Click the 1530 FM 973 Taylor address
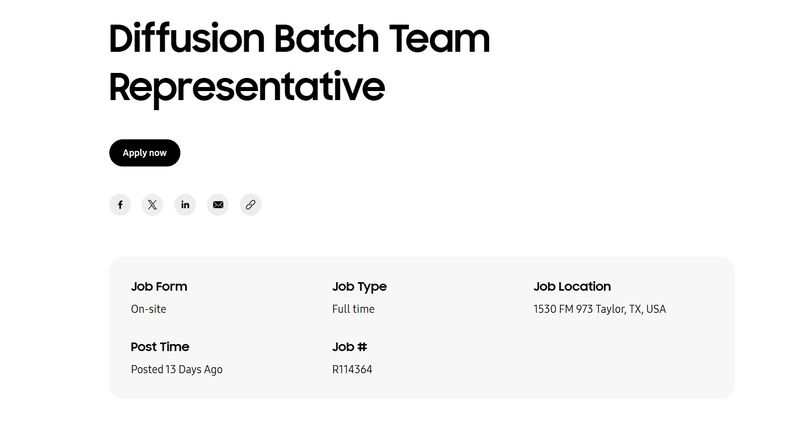The height and width of the screenshot is (424, 800). [599, 310]
